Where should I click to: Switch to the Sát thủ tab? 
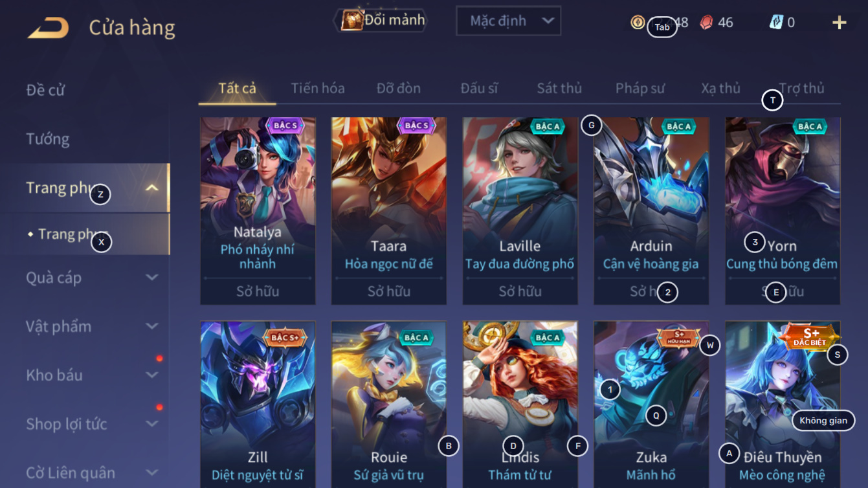pyautogui.click(x=559, y=88)
